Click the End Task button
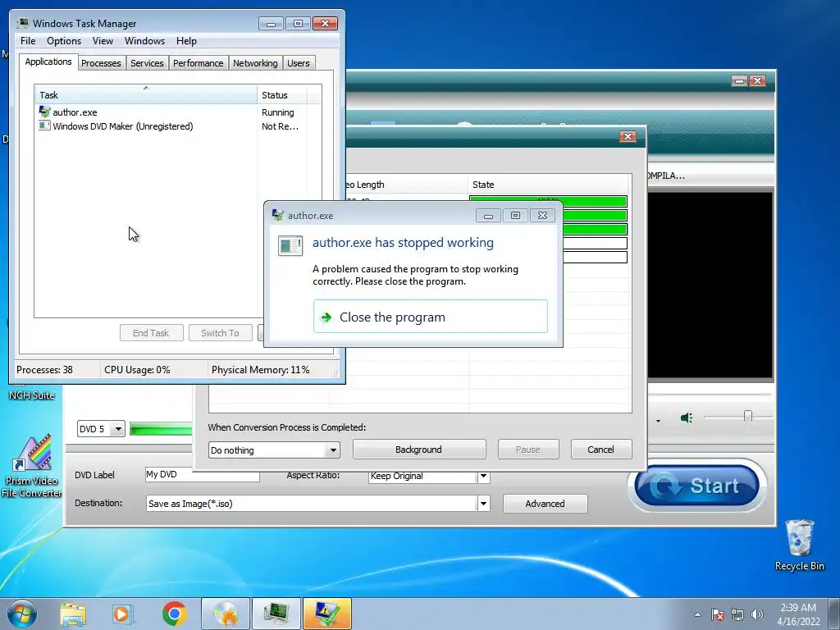 [x=151, y=333]
